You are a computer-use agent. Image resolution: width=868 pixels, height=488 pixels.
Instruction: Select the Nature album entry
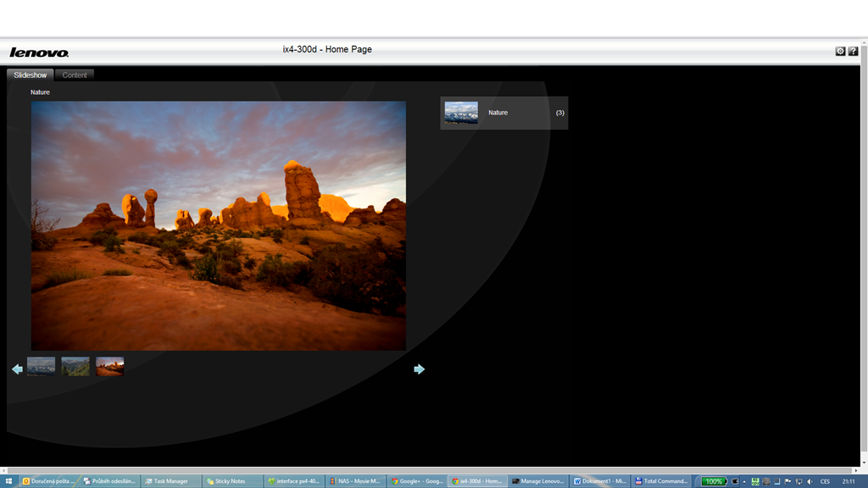click(504, 113)
